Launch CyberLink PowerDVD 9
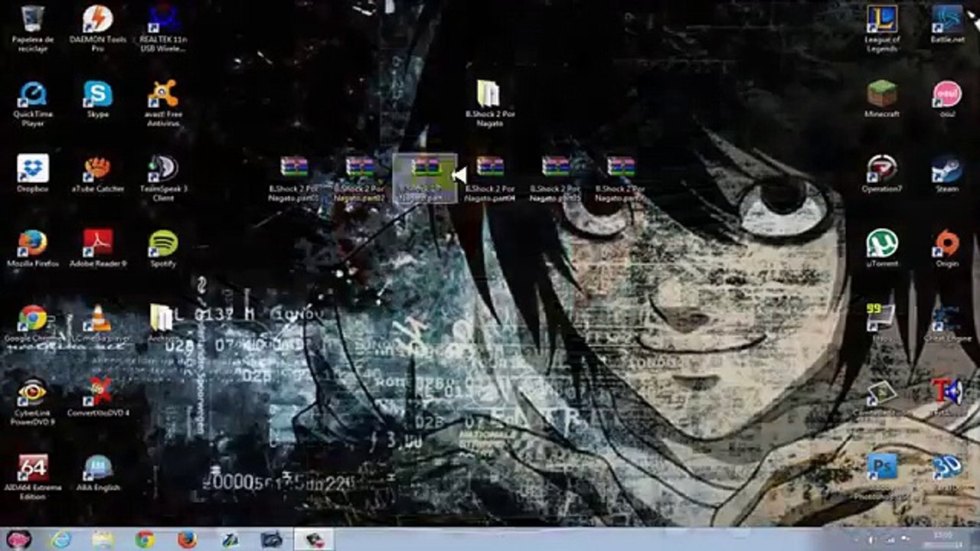The image size is (980, 551). pyautogui.click(x=32, y=403)
